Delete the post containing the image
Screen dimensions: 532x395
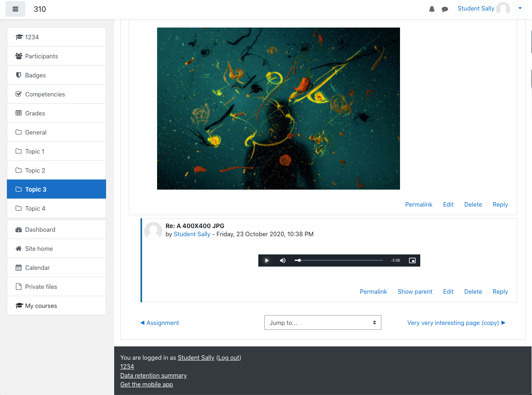pos(473,205)
